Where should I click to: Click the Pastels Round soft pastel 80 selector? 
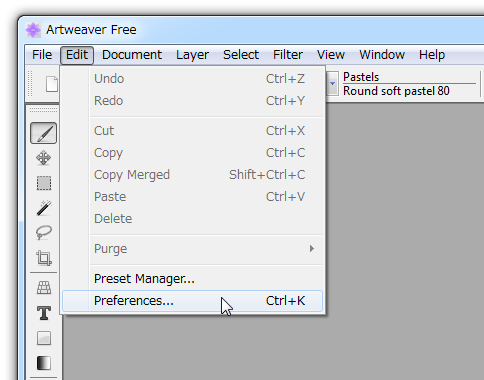[409, 84]
